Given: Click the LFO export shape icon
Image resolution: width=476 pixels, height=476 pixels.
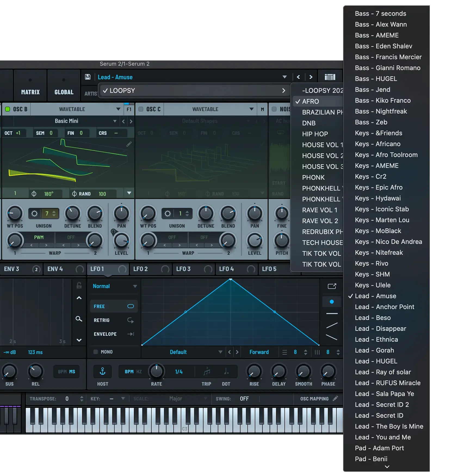Looking at the screenshot, I should (332, 286).
